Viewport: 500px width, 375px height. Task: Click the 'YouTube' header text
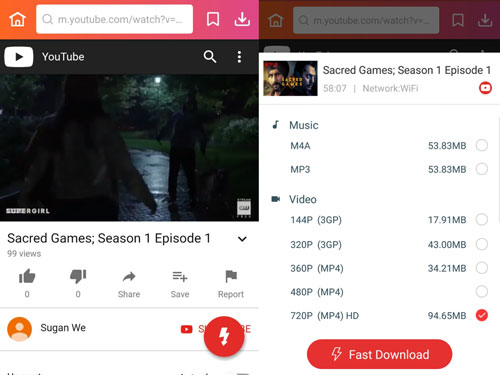63,57
